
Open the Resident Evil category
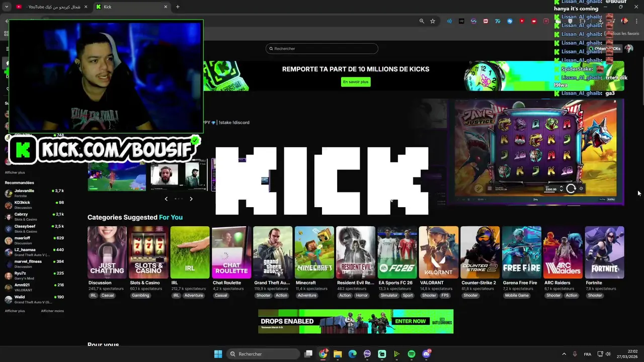[356, 252]
